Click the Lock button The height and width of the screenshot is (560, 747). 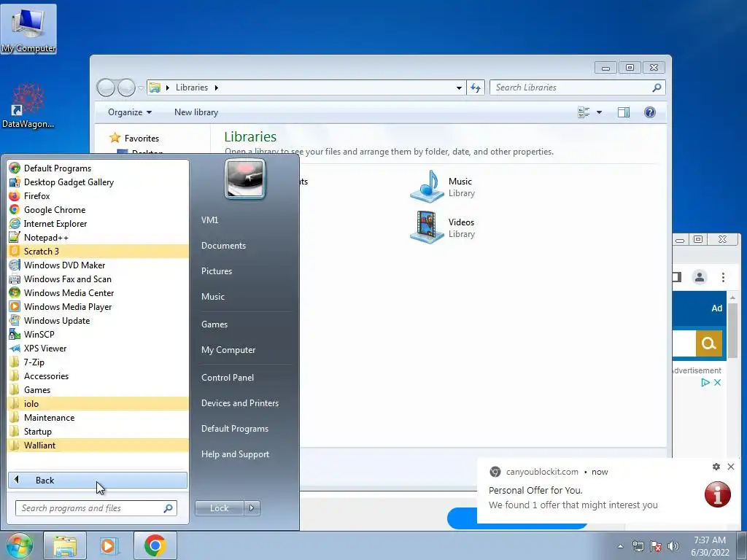tap(219, 508)
